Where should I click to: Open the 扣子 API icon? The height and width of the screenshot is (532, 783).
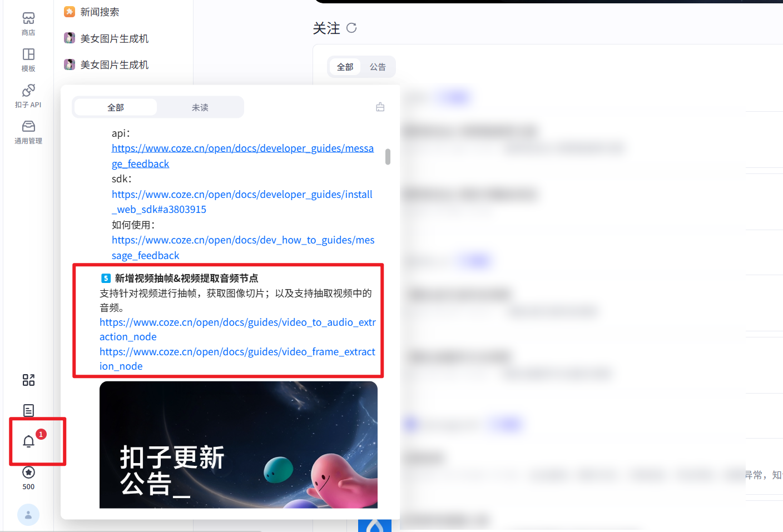[x=28, y=96]
